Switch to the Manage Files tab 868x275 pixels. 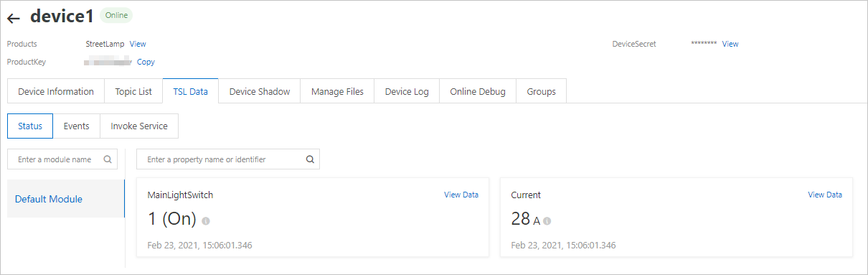[x=337, y=91]
